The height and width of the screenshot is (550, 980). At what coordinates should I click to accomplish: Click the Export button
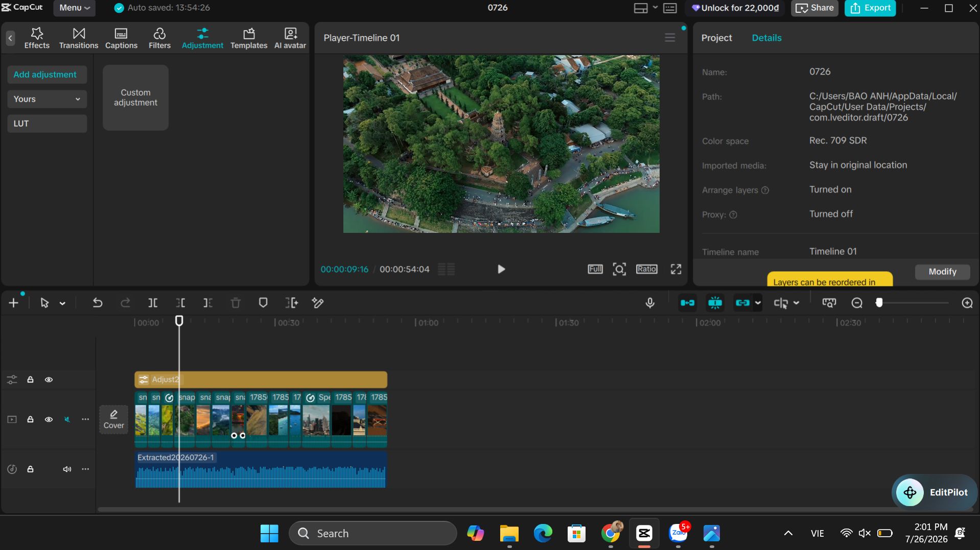coord(870,8)
